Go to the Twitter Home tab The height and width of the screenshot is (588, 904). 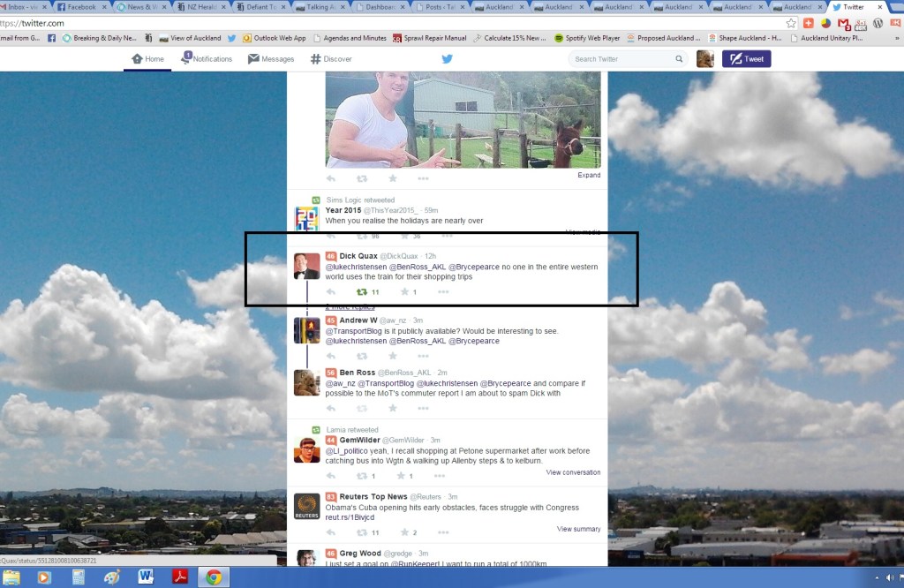[147, 59]
